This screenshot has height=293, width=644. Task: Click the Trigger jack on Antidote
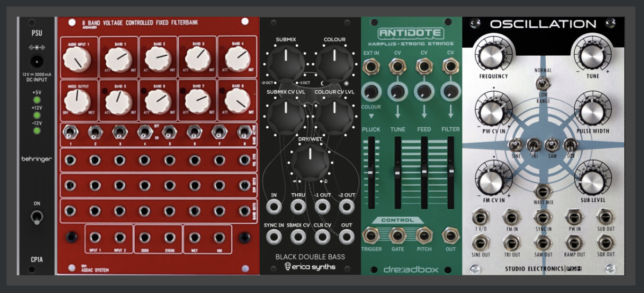(x=371, y=235)
